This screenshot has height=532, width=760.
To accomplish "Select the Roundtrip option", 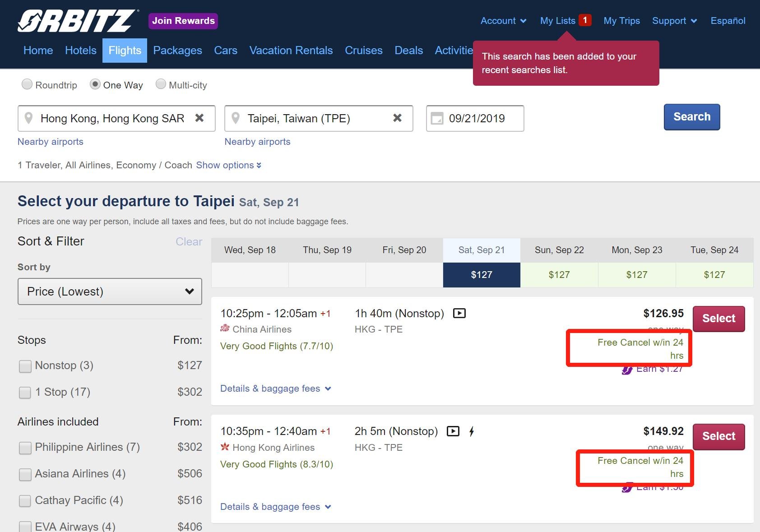I will click(27, 84).
